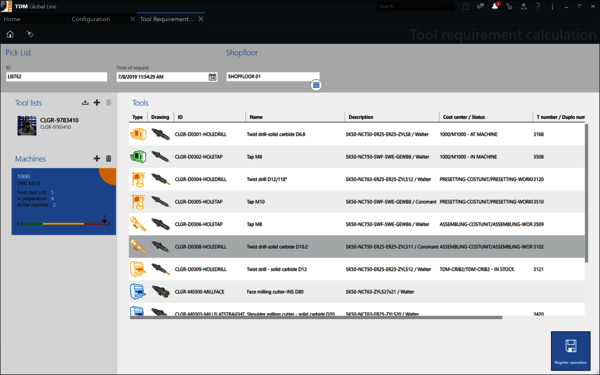Image resolution: width=600 pixels, height=375 pixels.
Task: Sort by the Name column header
Action: pos(295,117)
